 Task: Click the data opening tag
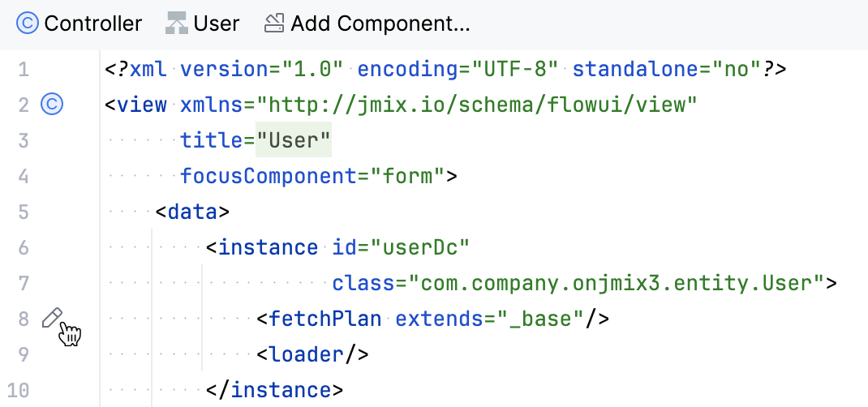click(x=192, y=212)
